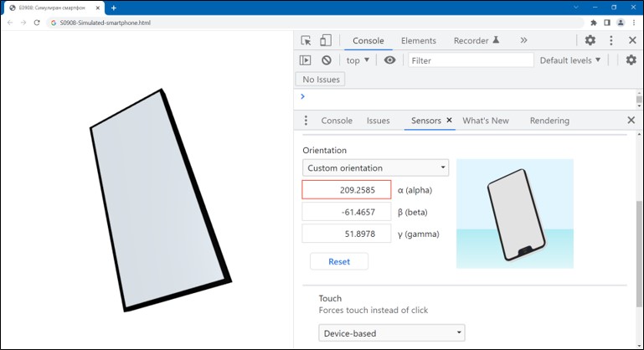644x350 pixels.
Task: Switch to the Elements tab
Action: click(418, 40)
